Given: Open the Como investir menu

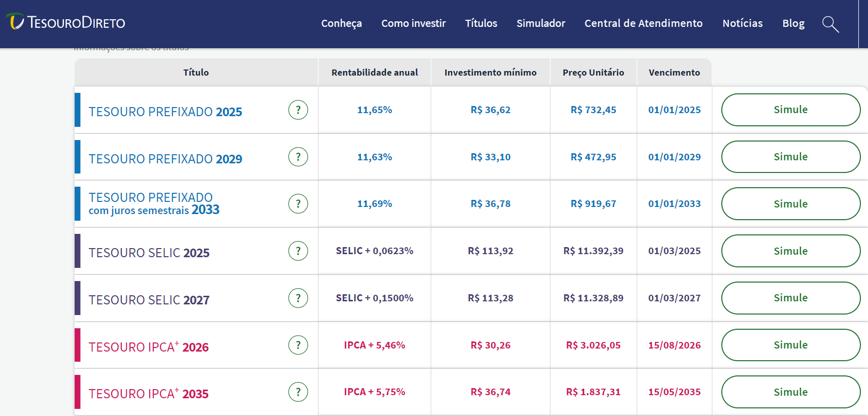Looking at the screenshot, I should [414, 23].
